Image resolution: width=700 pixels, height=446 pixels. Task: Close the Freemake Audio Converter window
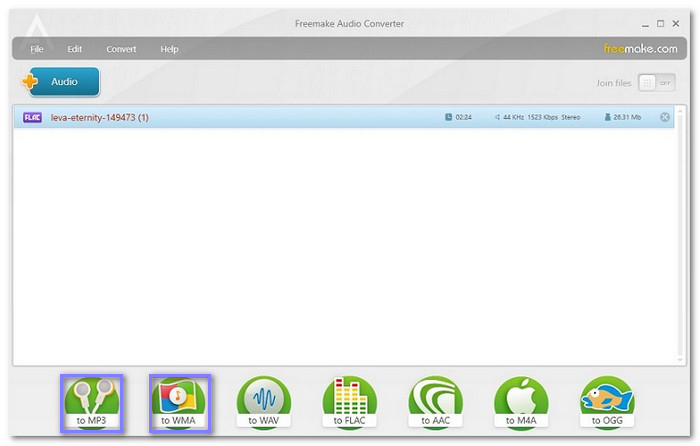[x=676, y=24]
